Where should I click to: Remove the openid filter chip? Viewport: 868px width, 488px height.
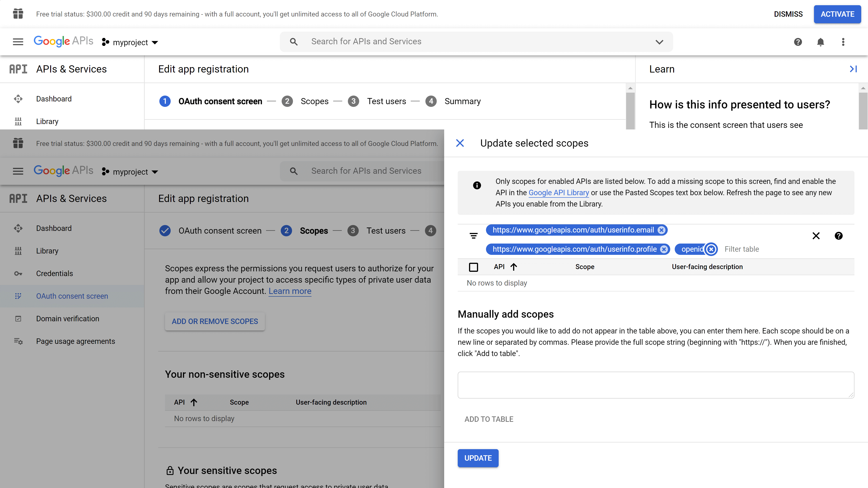click(711, 249)
